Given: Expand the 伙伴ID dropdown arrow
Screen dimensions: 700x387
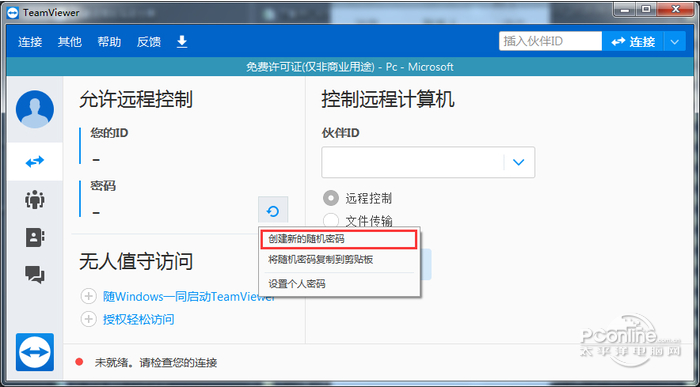Looking at the screenshot, I should tap(518, 162).
